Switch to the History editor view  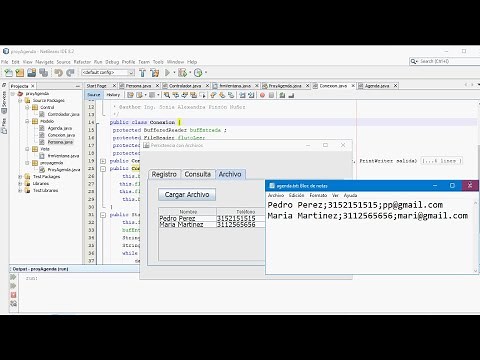point(113,95)
